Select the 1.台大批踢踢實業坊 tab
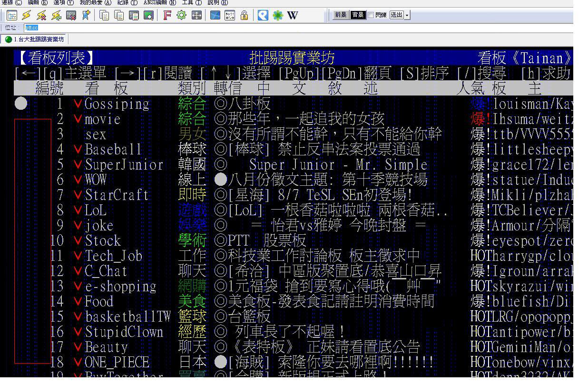This screenshot has height=383, width=588. [x=34, y=39]
